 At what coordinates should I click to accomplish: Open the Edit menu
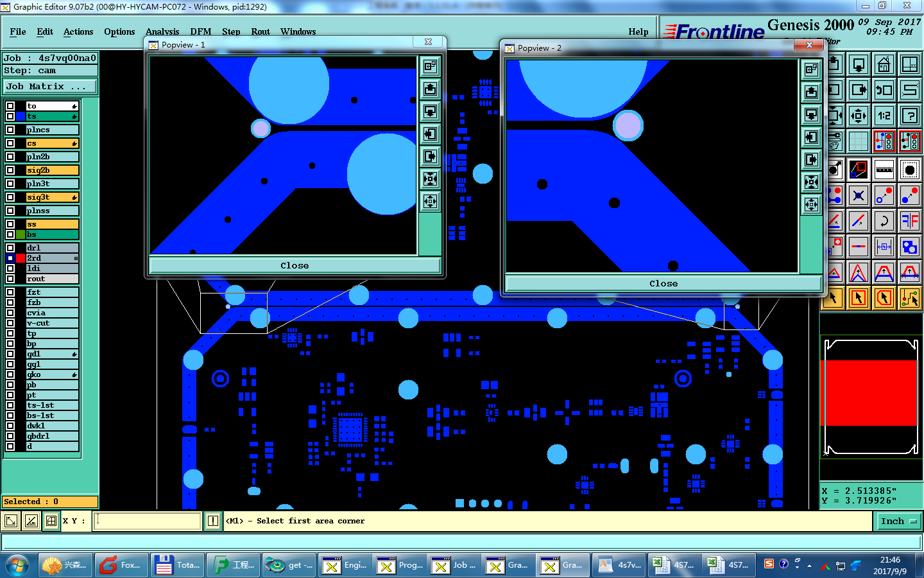45,31
